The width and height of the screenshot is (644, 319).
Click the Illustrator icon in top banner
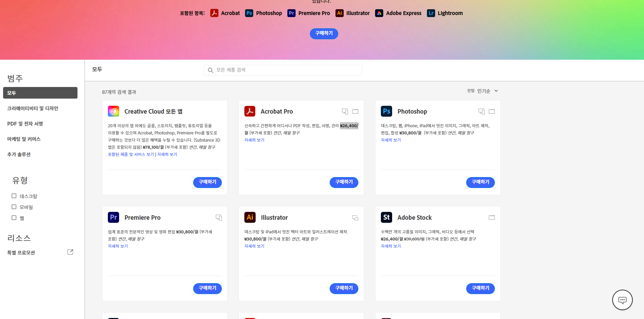click(x=340, y=13)
